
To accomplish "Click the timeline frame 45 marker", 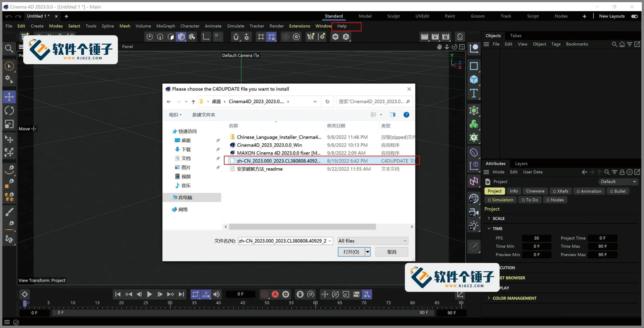I will pyautogui.click(x=243, y=303).
